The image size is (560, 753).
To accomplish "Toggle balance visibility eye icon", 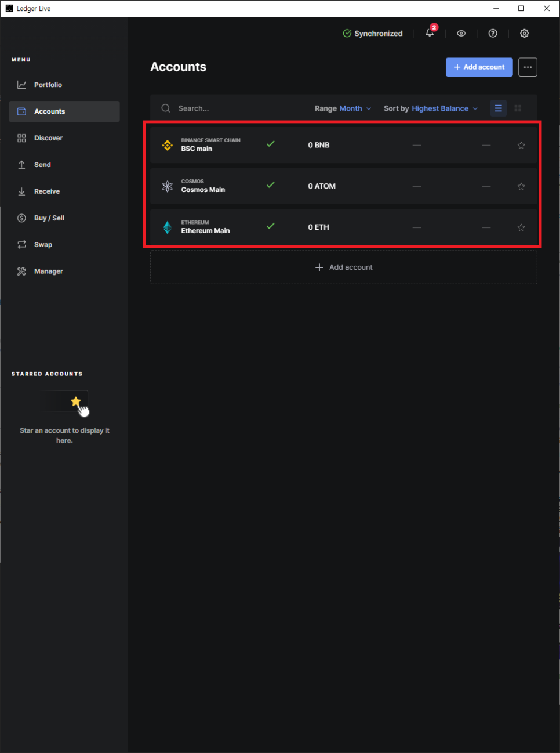I will pos(461,34).
